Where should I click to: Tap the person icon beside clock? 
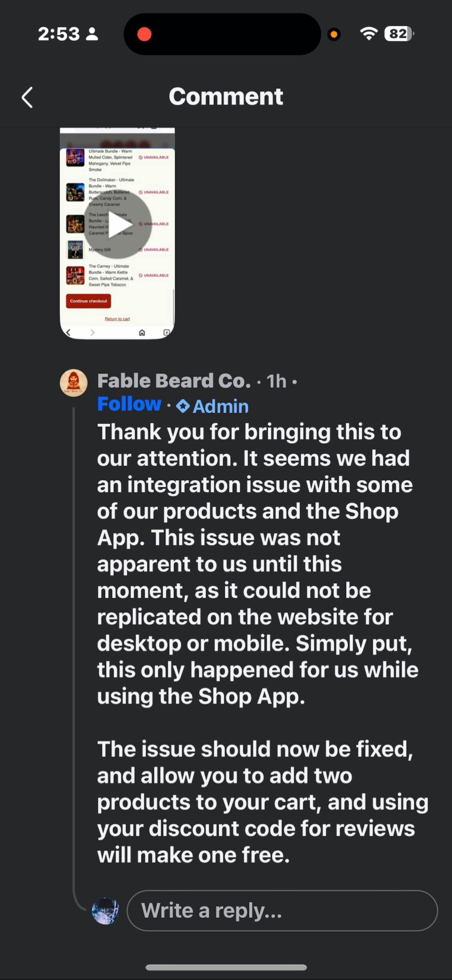(x=92, y=34)
